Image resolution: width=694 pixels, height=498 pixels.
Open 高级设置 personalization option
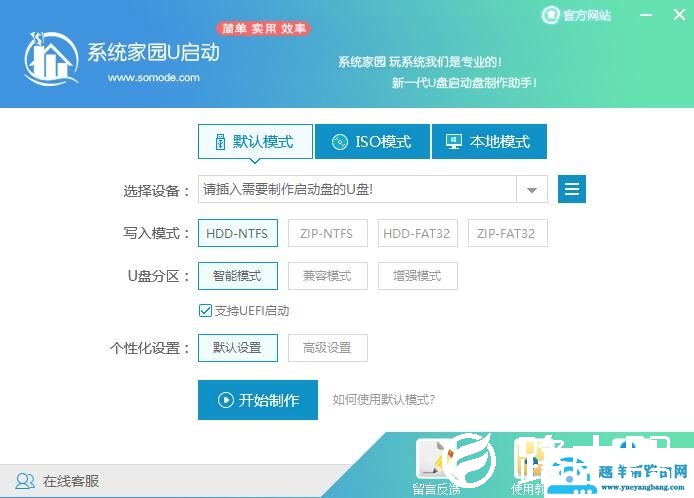tap(328, 348)
